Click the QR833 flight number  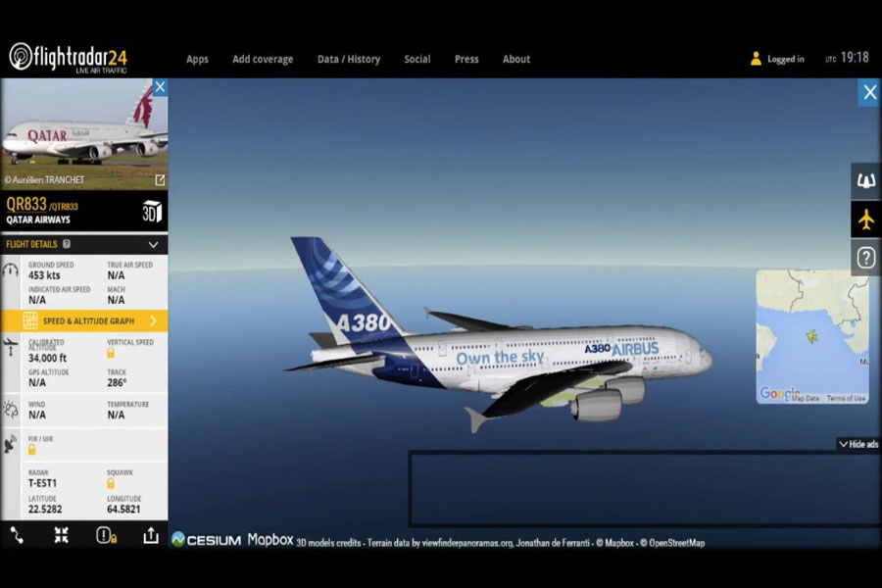(26, 204)
